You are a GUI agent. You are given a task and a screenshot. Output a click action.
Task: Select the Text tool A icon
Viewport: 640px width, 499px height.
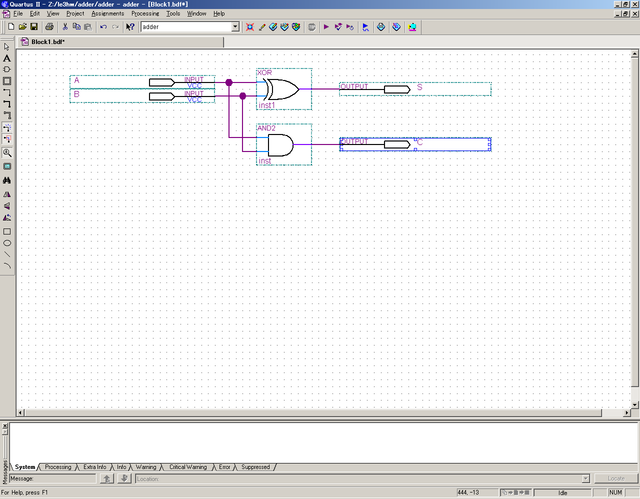[x=7, y=58]
